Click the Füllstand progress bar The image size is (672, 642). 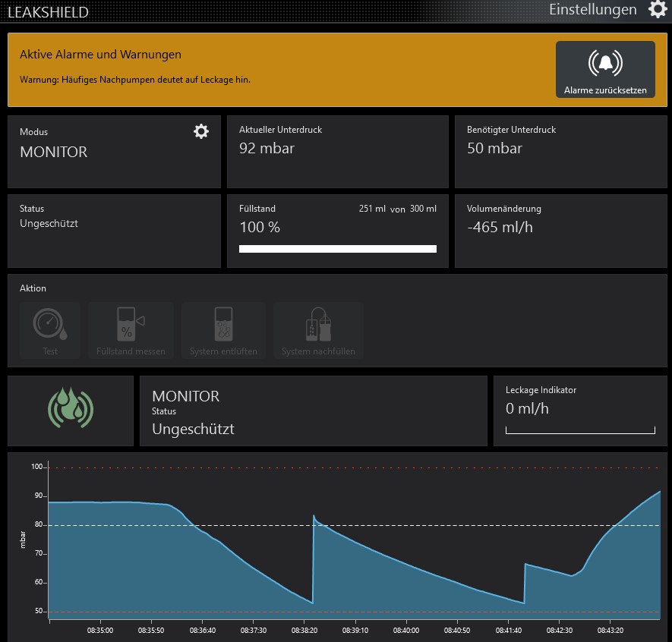point(337,248)
